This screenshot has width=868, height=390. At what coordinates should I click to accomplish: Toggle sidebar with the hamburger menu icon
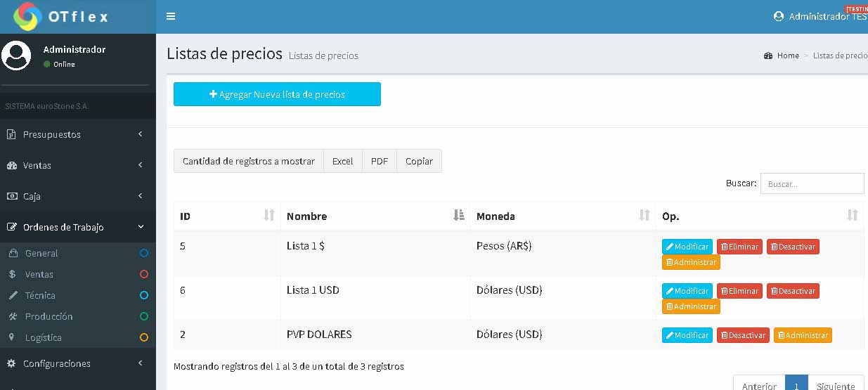pos(171,16)
